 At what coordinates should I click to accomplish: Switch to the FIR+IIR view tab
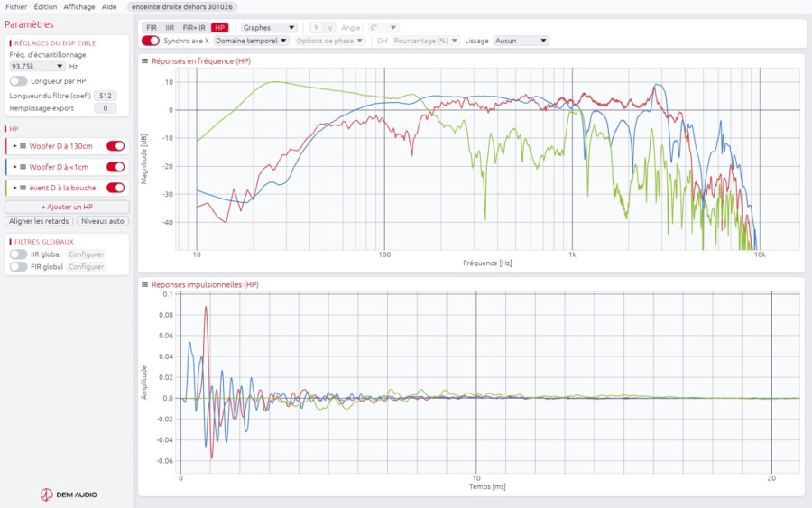click(x=194, y=27)
